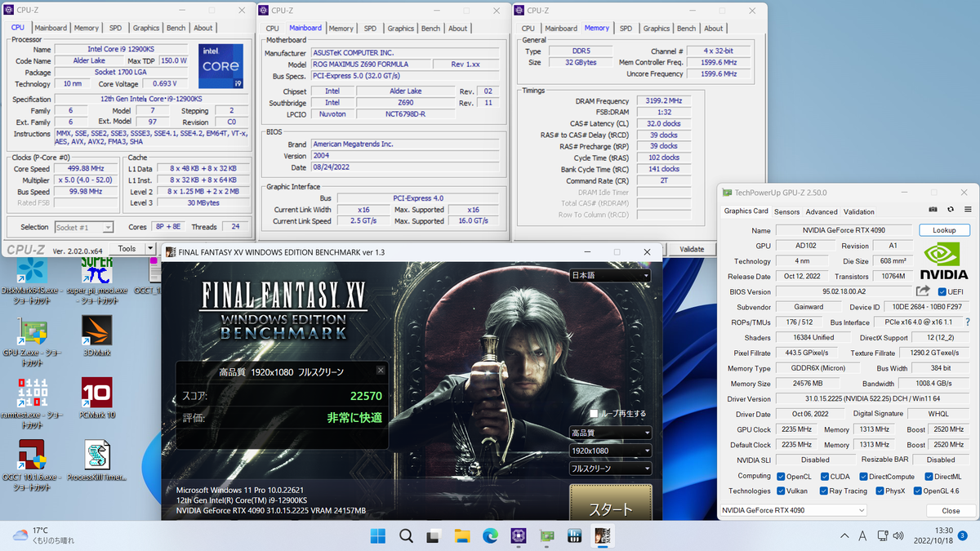Open Bench tab in first CPU-Z window
Image resolution: width=980 pixels, height=551 pixels.
[176, 28]
